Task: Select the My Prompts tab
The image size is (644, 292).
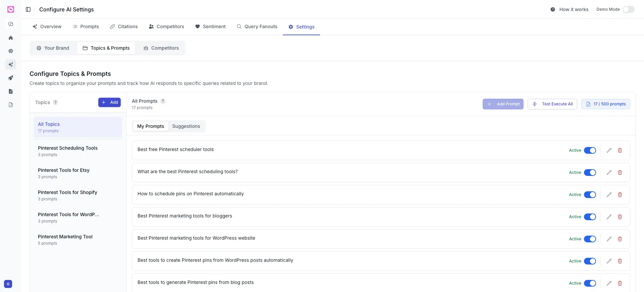Action: tap(151, 126)
